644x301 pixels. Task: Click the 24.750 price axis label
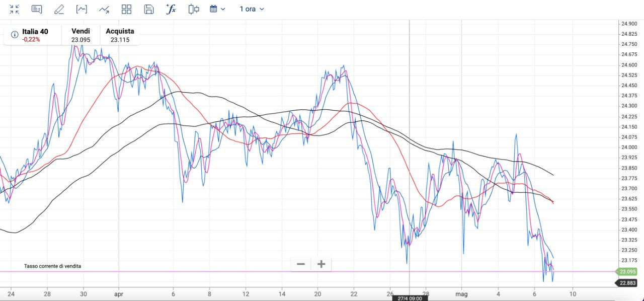629,44
